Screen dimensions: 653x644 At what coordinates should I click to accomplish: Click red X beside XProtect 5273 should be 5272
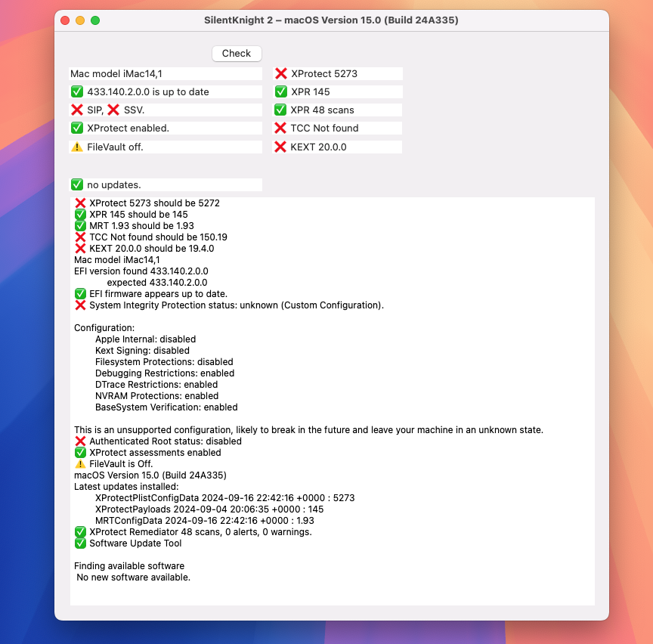[80, 203]
